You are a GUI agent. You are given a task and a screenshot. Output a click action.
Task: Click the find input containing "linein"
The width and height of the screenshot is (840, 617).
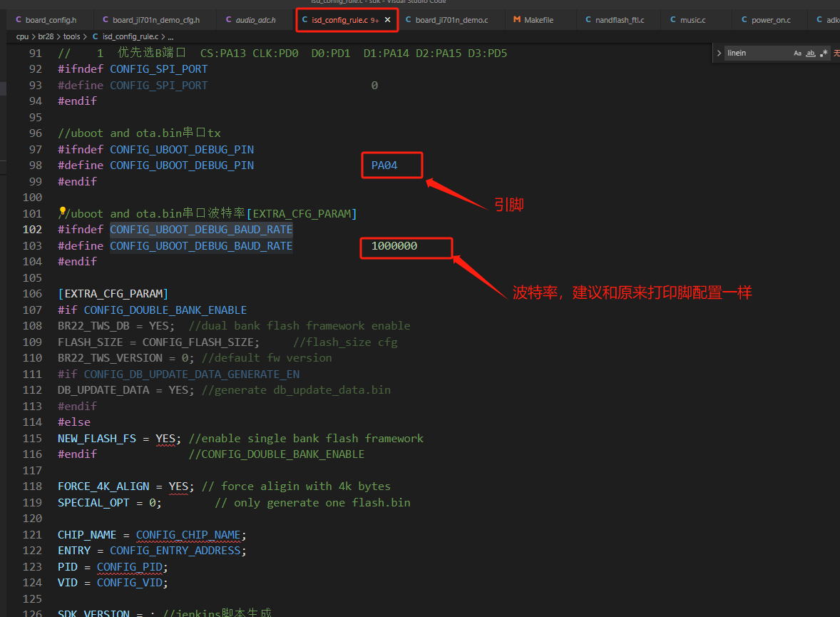[757, 53]
